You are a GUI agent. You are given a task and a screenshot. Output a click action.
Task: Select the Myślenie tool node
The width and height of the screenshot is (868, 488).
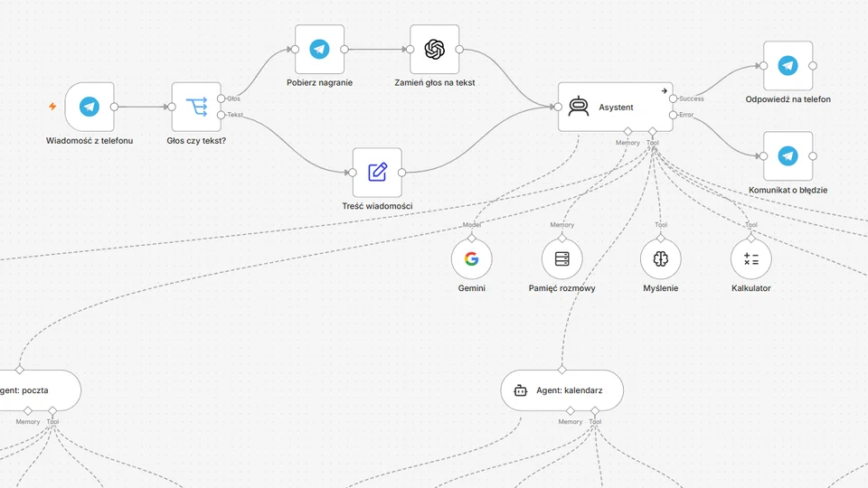coord(660,259)
